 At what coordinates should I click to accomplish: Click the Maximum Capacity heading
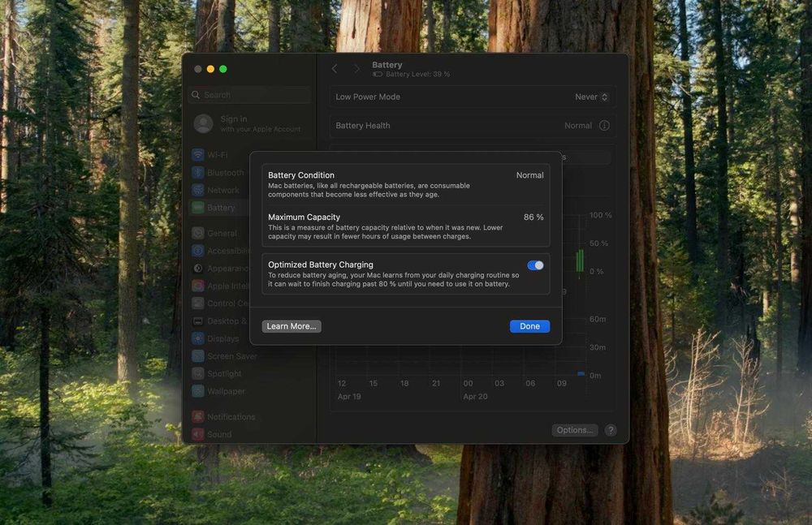304,217
